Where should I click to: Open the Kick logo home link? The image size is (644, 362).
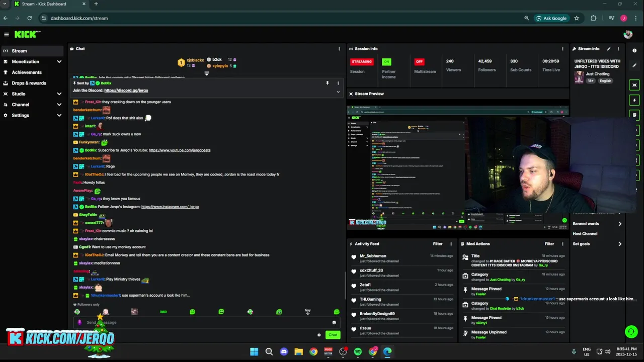(x=27, y=34)
